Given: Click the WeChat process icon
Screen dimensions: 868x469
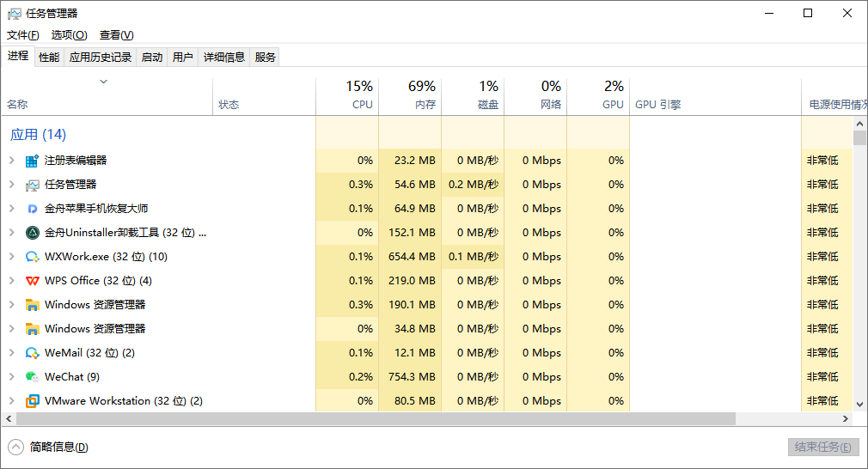Looking at the screenshot, I should tap(32, 377).
